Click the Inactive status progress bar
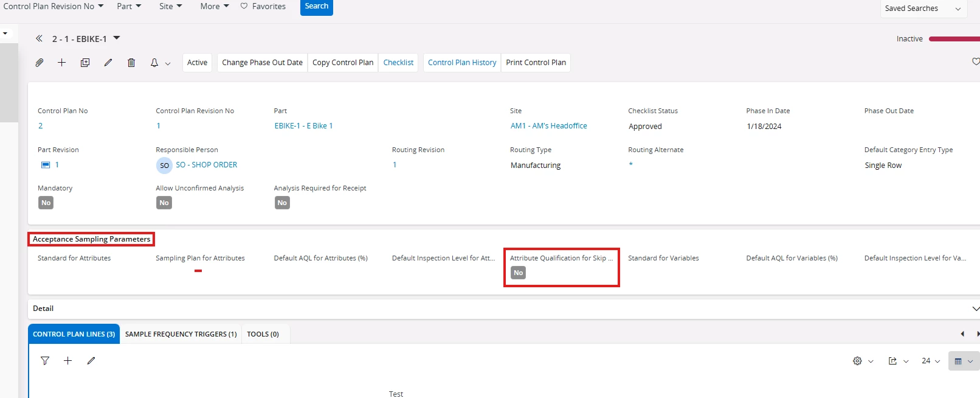Screen dimensions: 980x398 954,39
